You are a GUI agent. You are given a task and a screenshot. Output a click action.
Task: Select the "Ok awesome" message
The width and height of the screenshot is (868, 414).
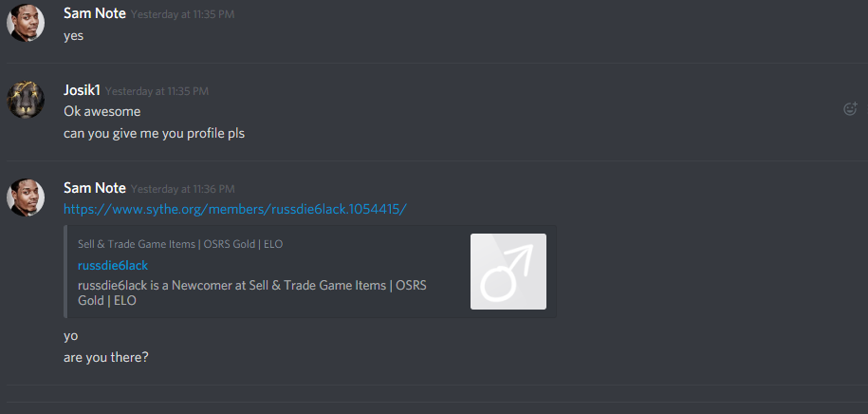tap(102, 111)
